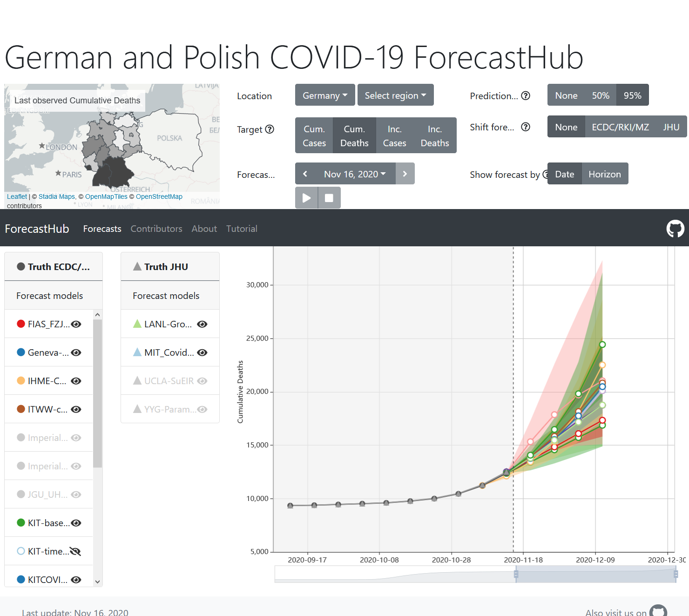This screenshot has height=616, width=689.
Task: Hide the FIAS_FZJ model via eye icon
Action: pos(76,324)
